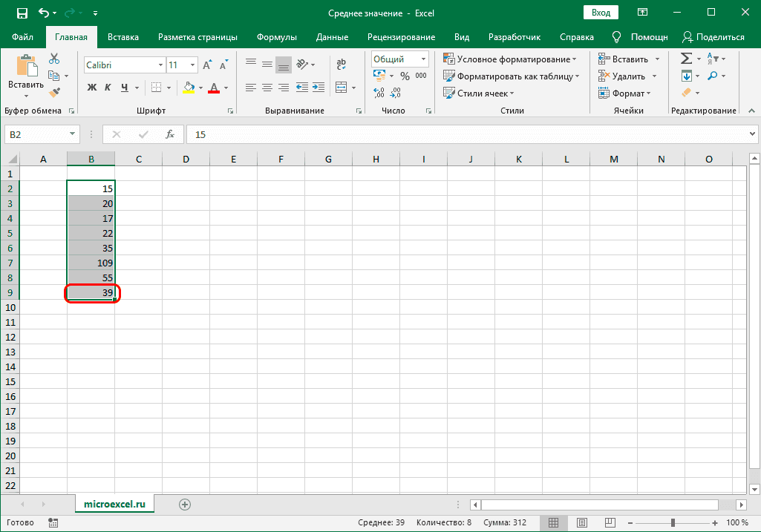Open the fill color bucket icon
The image size is (761, 532).
coord(187,87)
